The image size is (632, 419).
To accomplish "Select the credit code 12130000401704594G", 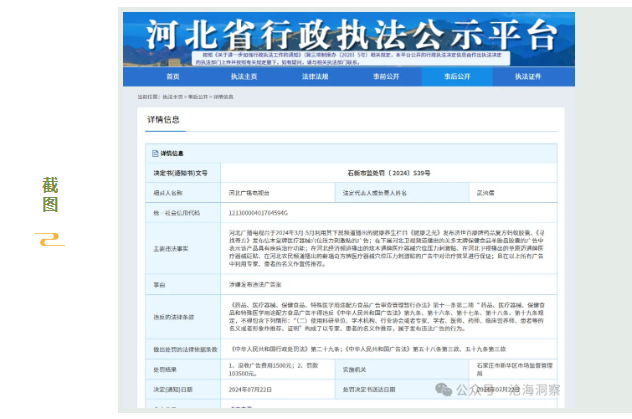I will pos(258,213).
